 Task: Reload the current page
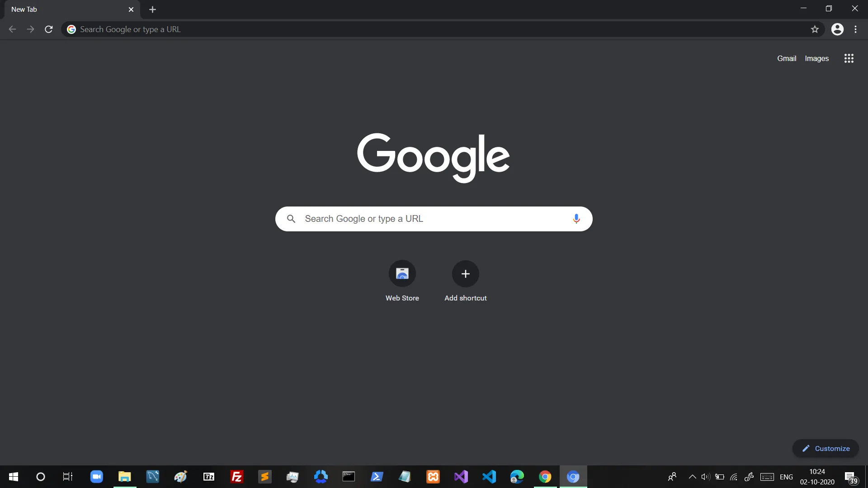tap(48, 29)
